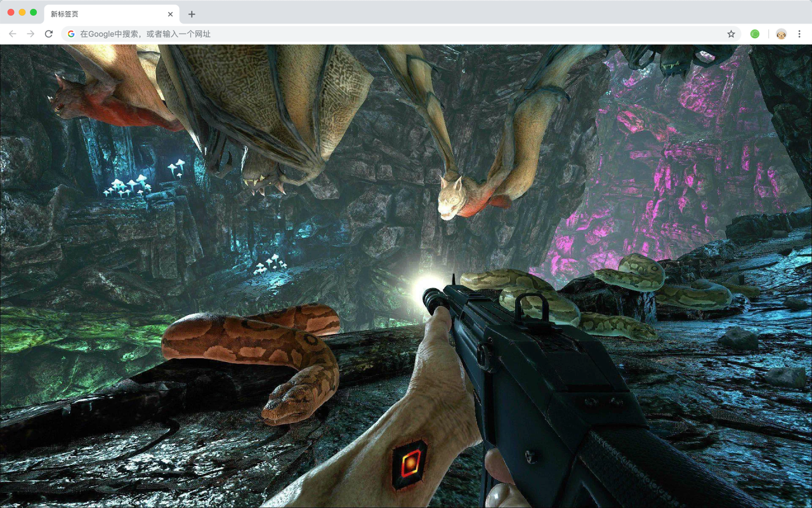The width and height of the screenshot is (812, 508).
Task: Minimize the window with the yellow button
Action: [22, 12]
